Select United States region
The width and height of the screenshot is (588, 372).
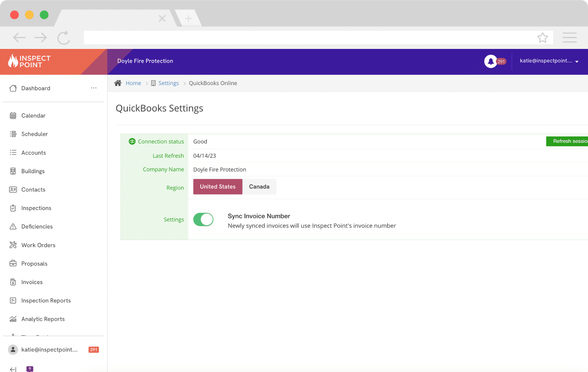coord(218,187)
